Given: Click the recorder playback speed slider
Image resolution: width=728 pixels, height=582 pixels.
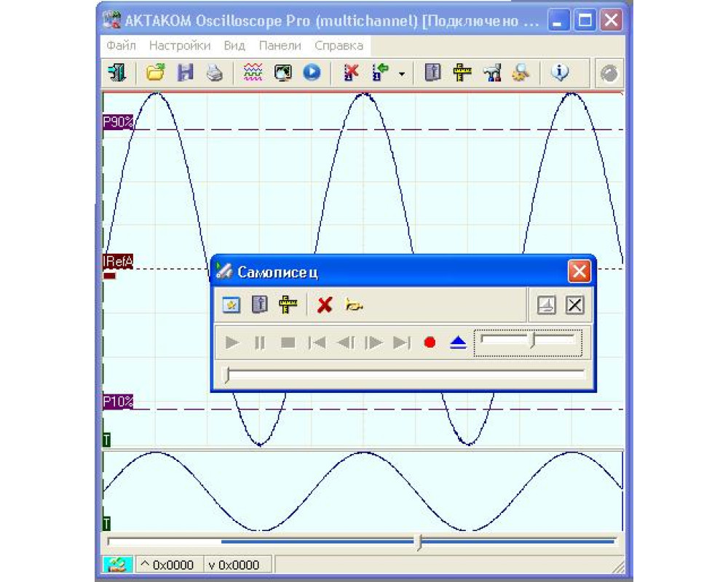Looking at the screenshot, I should click(x=529, y=340).
